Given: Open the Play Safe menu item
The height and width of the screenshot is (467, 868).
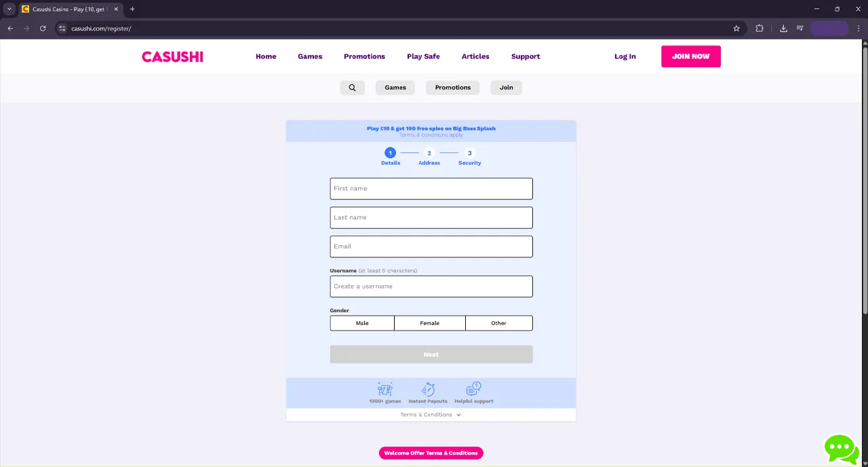Looking at the screenshot, I should click(423, 56).
